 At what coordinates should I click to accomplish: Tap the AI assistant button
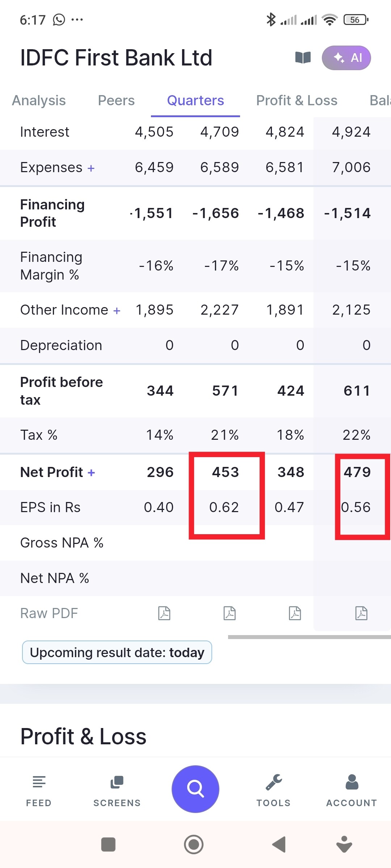[346, 58]
